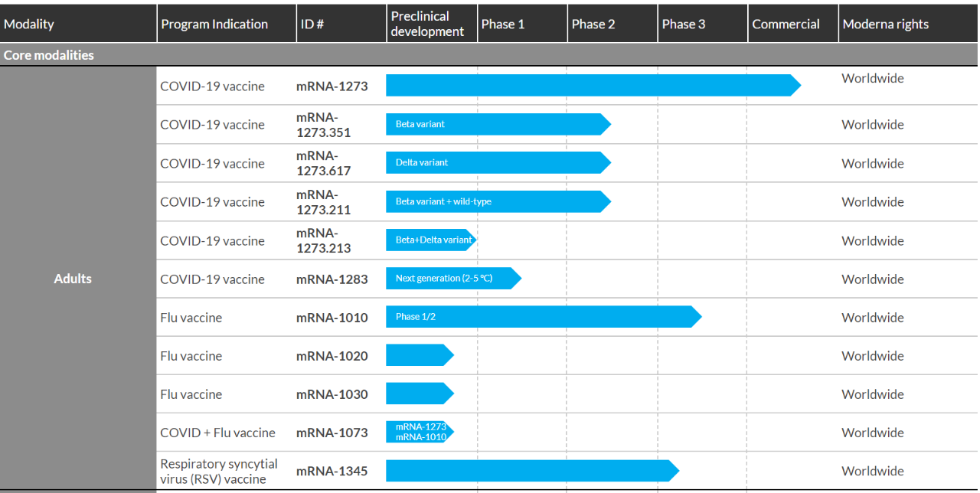Click COVID-19 vaccine in the first mRNA-1273 row
The width and height of the screenshot is (980, 493).
[x=212, y=87]
